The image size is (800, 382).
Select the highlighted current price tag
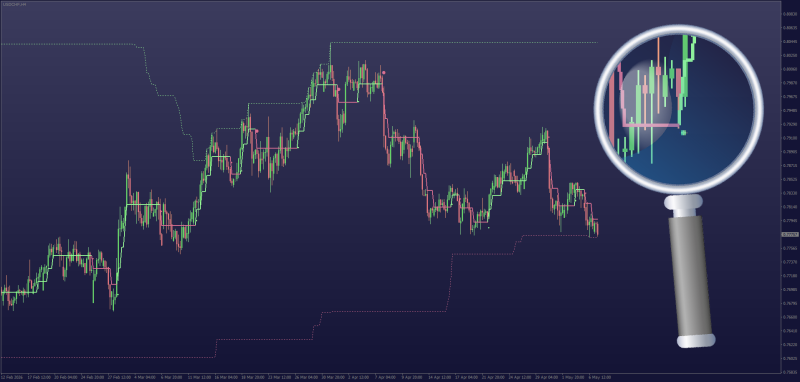[790, 235]
